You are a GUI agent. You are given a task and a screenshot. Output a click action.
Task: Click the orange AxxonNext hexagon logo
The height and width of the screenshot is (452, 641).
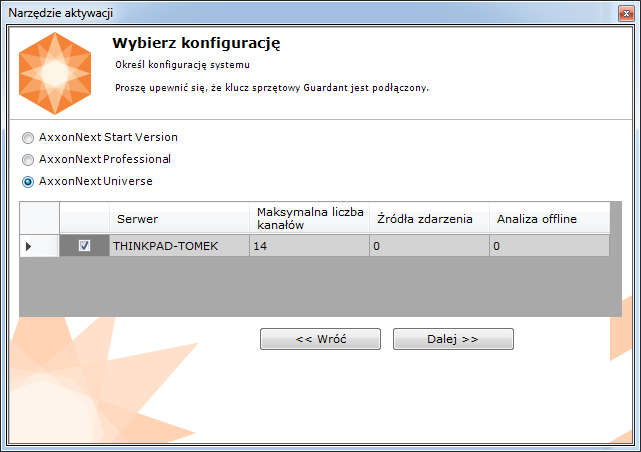point(55,74)
